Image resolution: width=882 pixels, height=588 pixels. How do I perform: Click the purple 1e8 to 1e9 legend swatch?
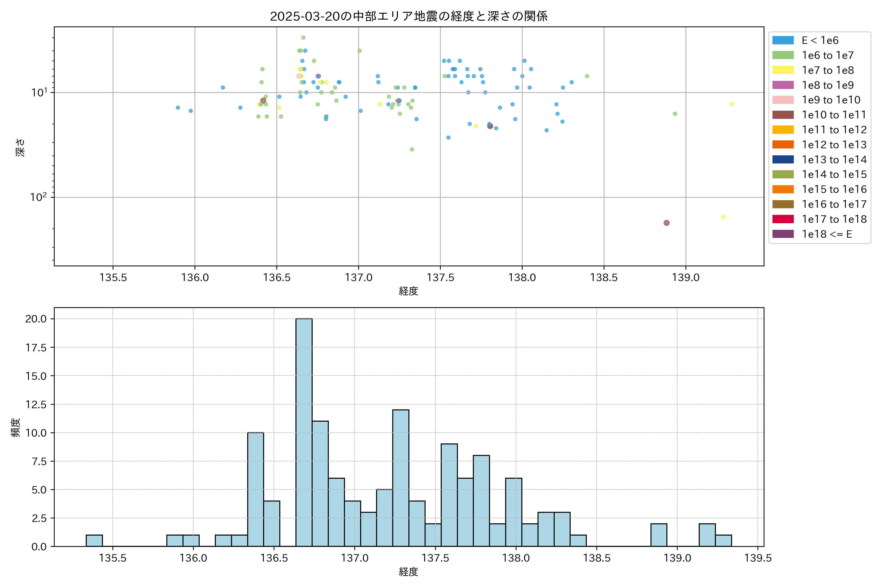pyautogui.click(x=783, y=85)
